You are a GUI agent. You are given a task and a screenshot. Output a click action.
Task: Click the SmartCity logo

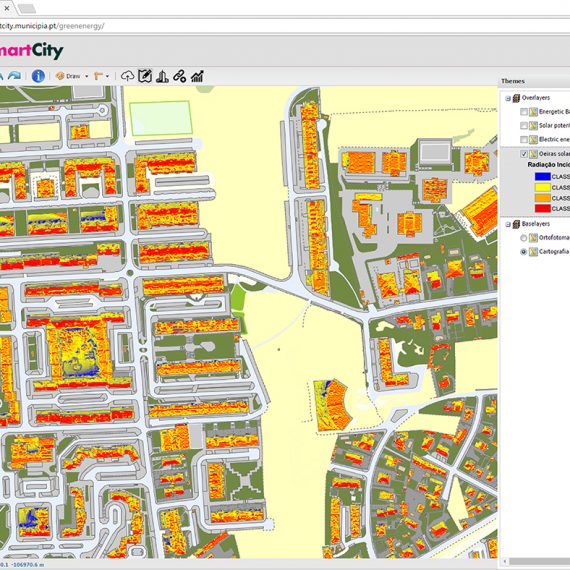click(31, 51)
